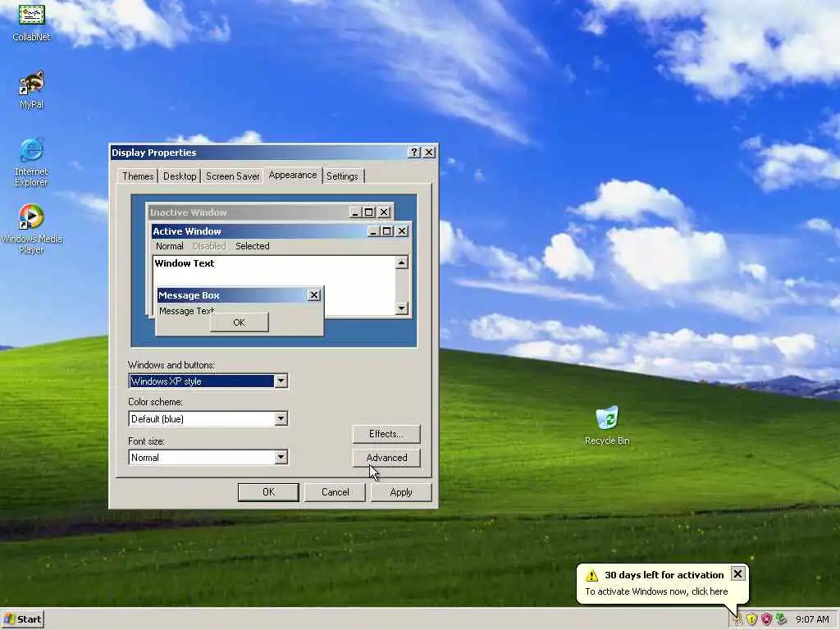
Task: Open the Windows and buttons style dropdown
Action: pyautogui.click(x=281, y=381)
